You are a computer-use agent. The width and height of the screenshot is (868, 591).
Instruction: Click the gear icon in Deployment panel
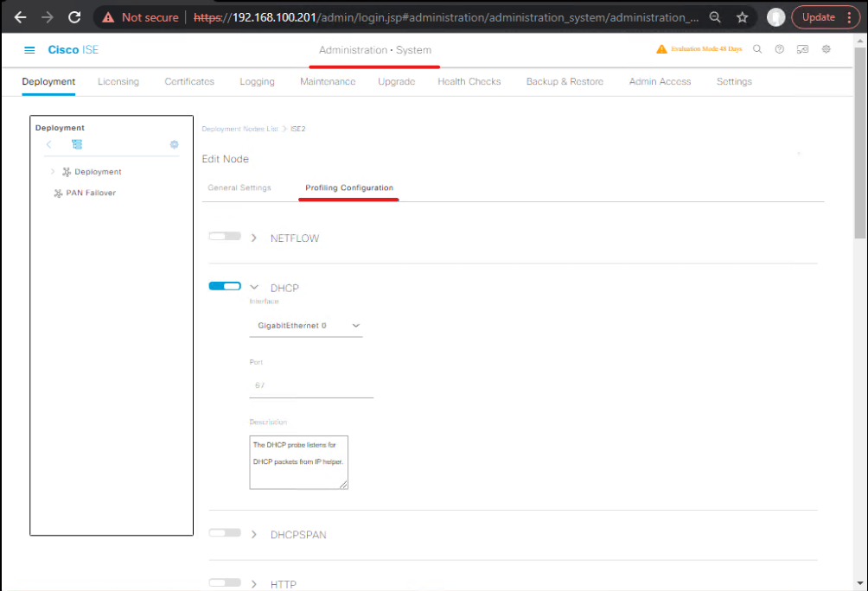pyautogui.click(x=175, y=144)
